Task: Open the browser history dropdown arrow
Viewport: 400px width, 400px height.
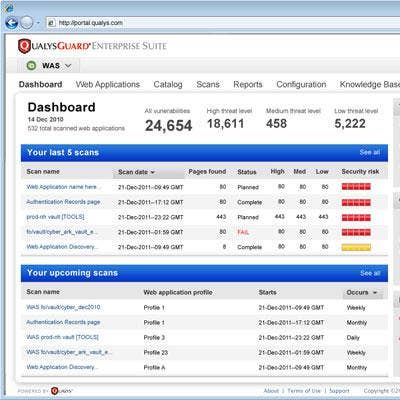Action: click(x=38, y=23)
